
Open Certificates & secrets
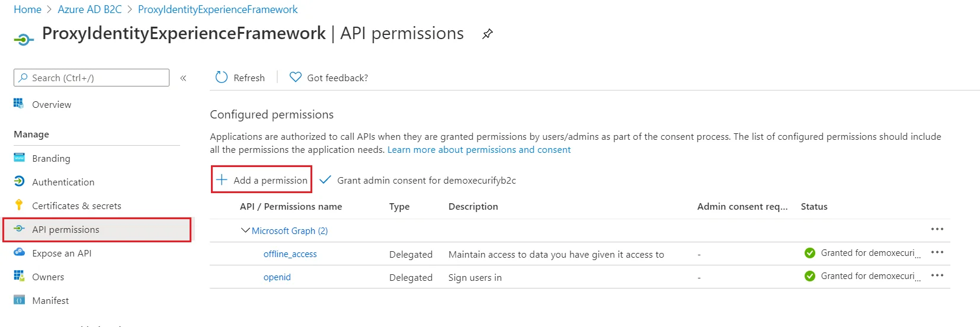pos(76,206)
